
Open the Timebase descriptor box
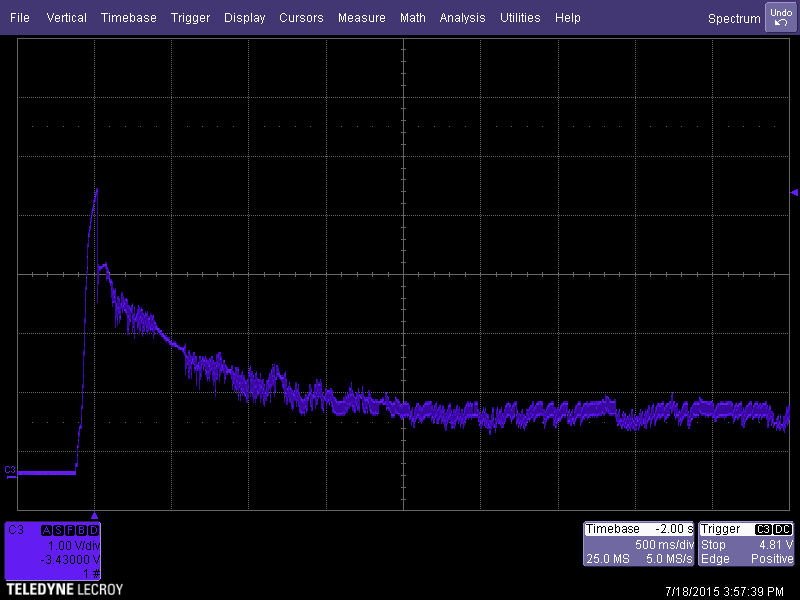tap(639, 544)
